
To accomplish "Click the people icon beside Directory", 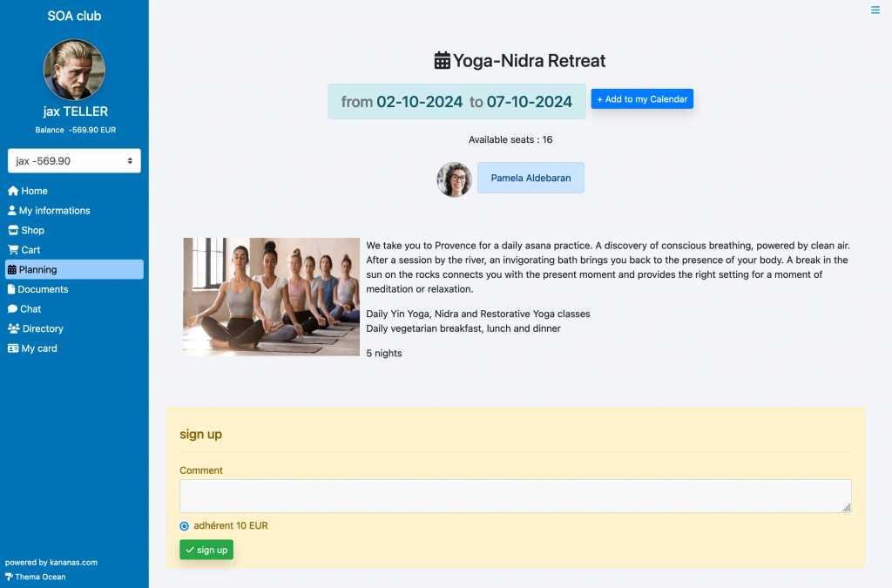I will coord(14,328).
